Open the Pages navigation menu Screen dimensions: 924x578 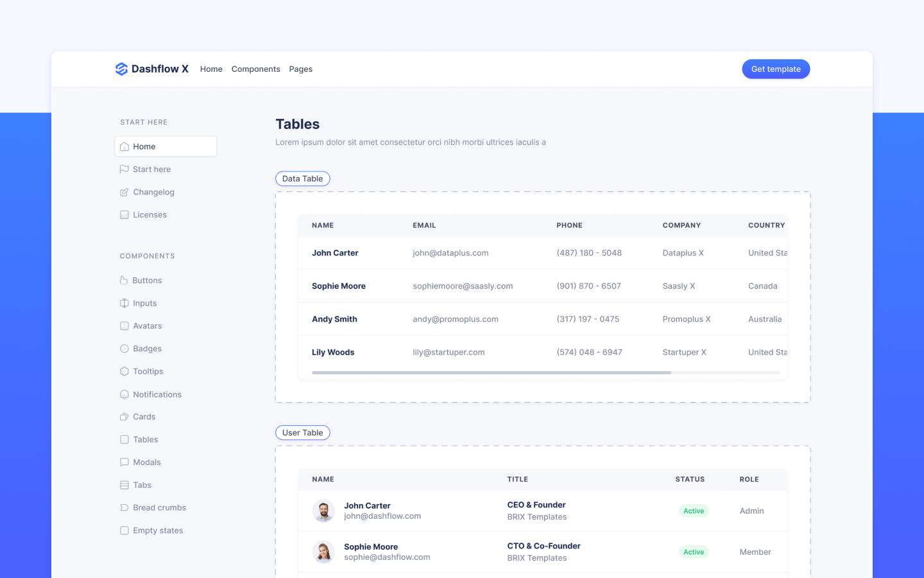pyautogui.click(x=300, y=69)
